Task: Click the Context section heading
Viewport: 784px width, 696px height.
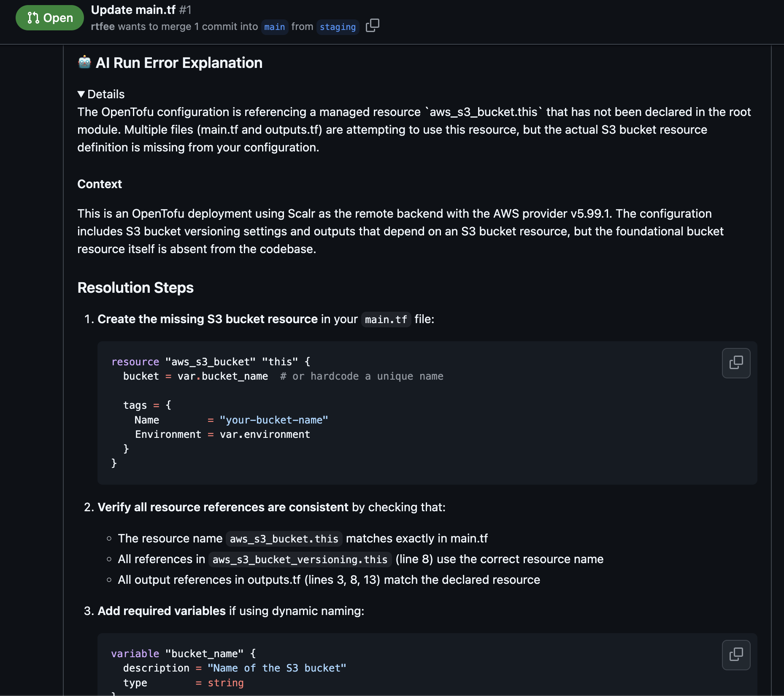Action: [100, 184]
